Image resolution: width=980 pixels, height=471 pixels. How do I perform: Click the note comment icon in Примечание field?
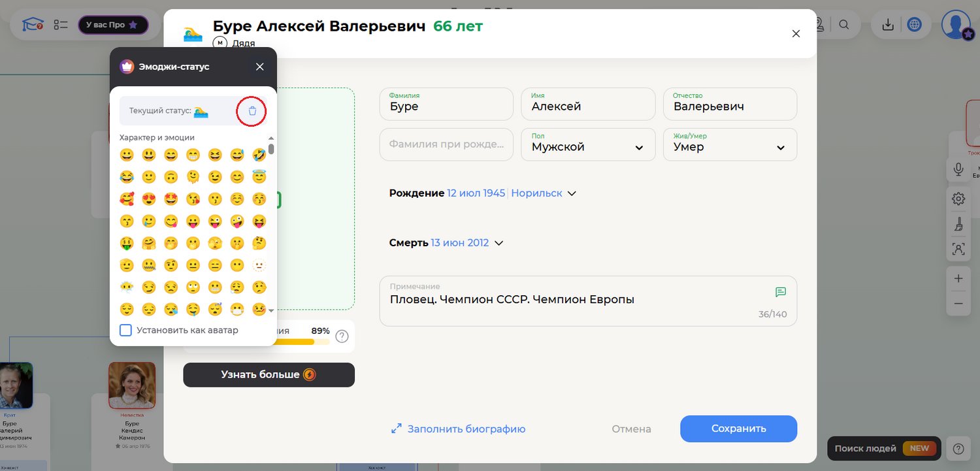click(780, 292)
